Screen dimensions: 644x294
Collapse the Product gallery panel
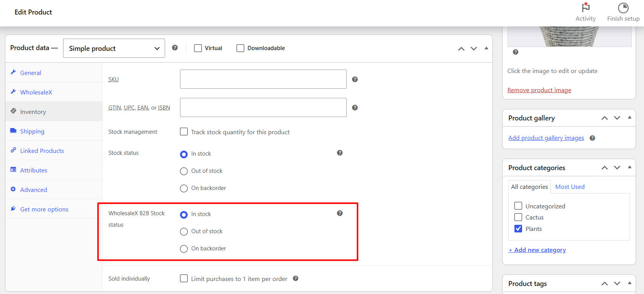(629, 118)
